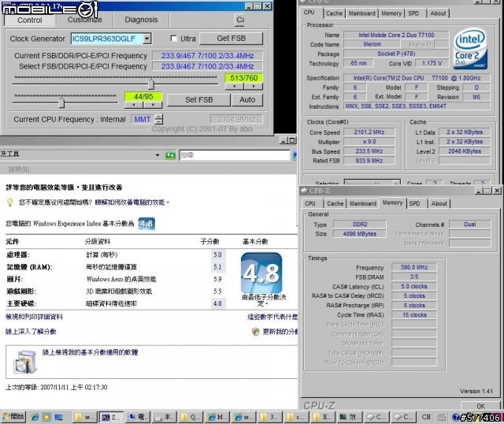This screenshot has height=424, width=504.
Task: Switch to the Control tab in SetFSB
Action: [30, 20]
